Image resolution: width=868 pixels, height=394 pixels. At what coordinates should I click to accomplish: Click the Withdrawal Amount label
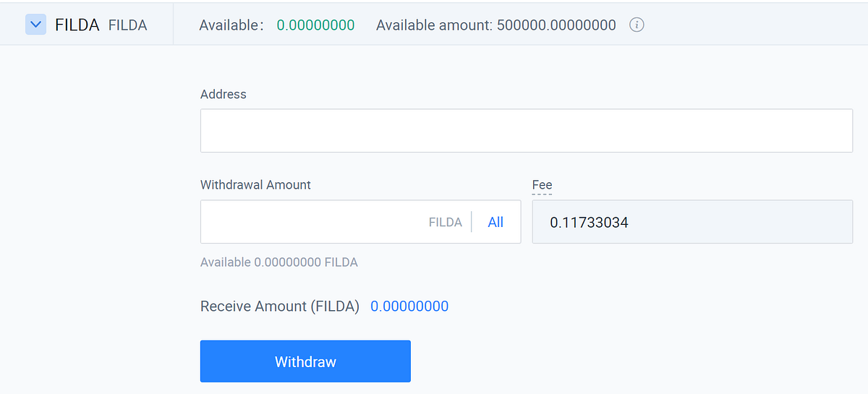click(255, 184)
